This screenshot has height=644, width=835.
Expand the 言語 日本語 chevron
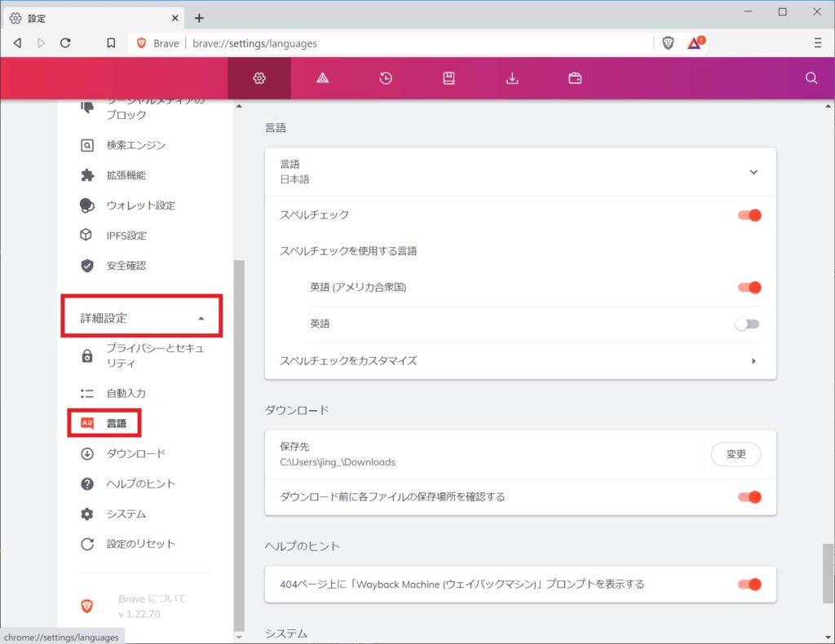click(753, 172)
